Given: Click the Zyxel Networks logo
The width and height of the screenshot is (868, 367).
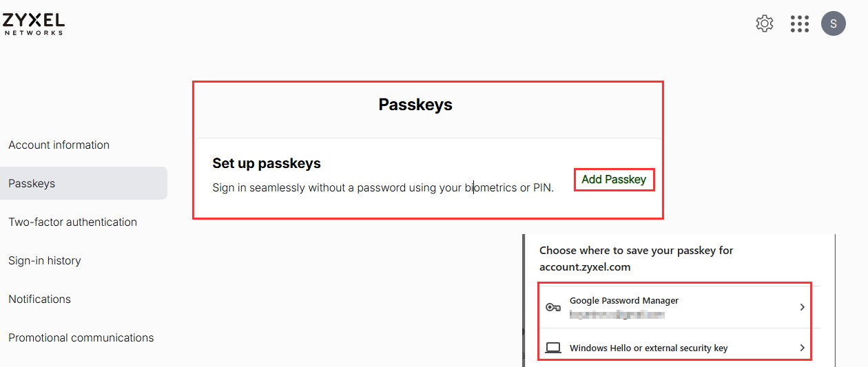Looking at the screenshot, I should (x=34, y=23).
